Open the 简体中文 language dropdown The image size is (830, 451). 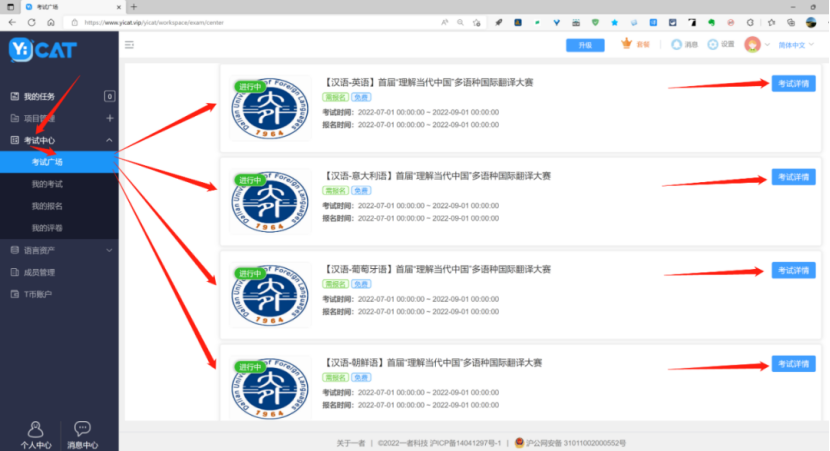pos(797,44)
